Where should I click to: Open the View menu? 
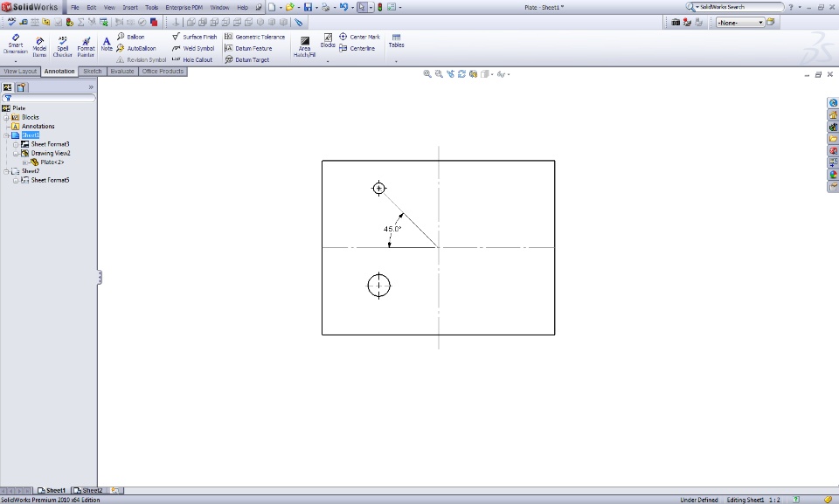109,8
